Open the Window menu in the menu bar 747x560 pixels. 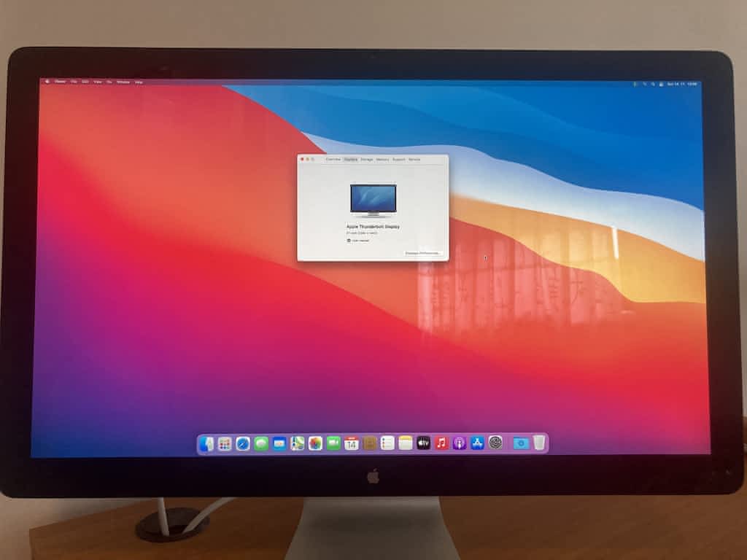point(123,82)
